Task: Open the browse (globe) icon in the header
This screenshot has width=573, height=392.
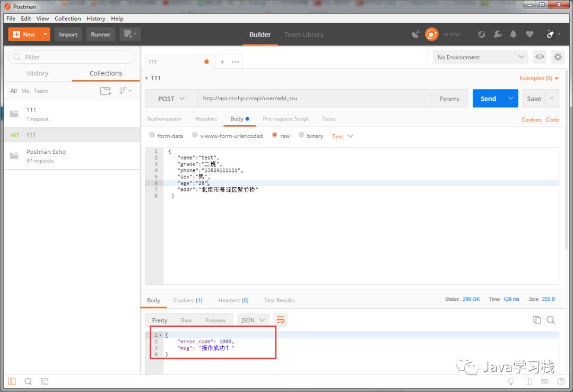Action: tap(482, 34)
